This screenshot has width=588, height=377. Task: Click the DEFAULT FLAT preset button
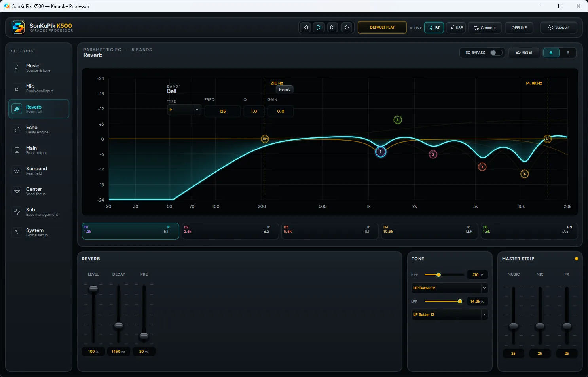382,27
